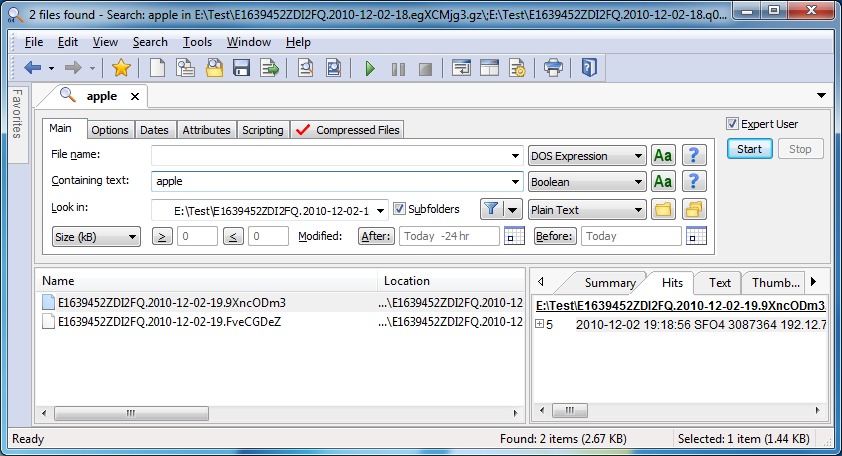
Task: Open Favorites star icon in toolbar
Action: (x=121, y=68)
